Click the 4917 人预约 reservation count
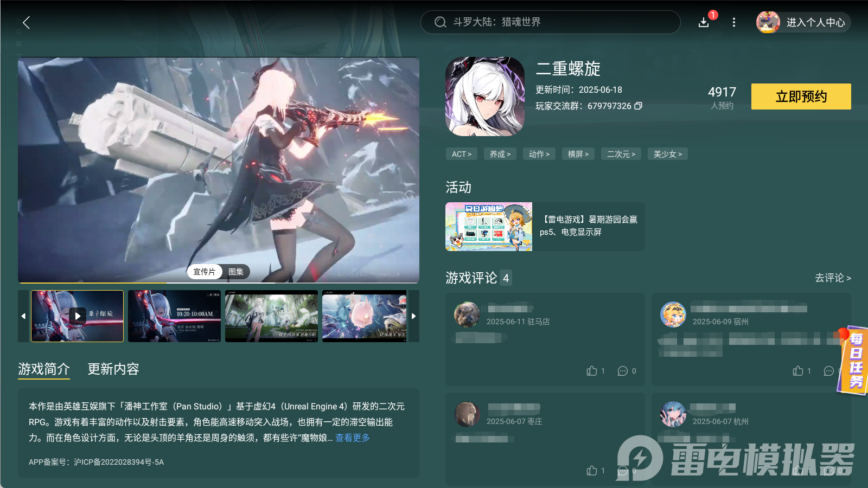Viewport: 868px width, 488px height. click(x=722, y=98)
